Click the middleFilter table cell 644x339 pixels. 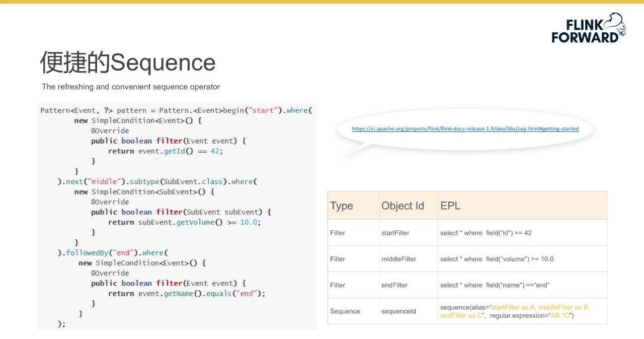(398, 259)
